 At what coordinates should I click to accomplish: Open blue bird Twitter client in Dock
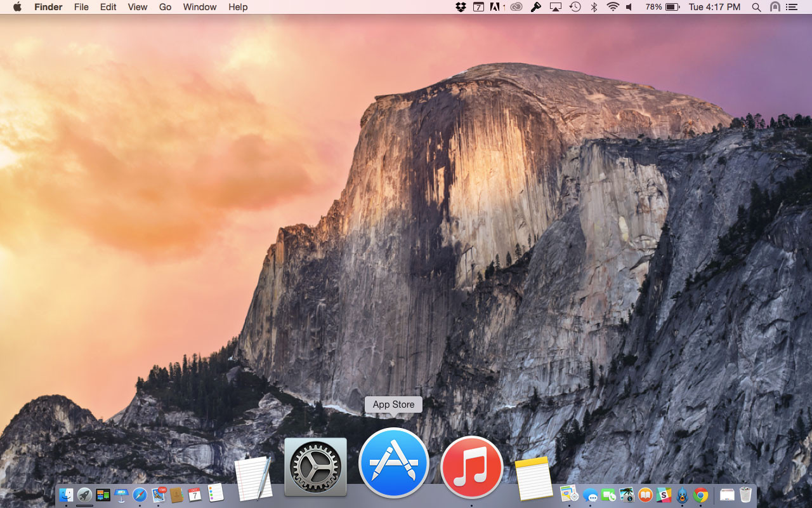(x=682, y=495)
